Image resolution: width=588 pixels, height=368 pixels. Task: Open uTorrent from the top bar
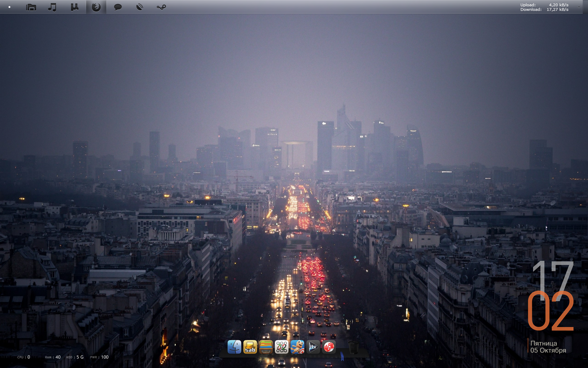tap(75, 7)
